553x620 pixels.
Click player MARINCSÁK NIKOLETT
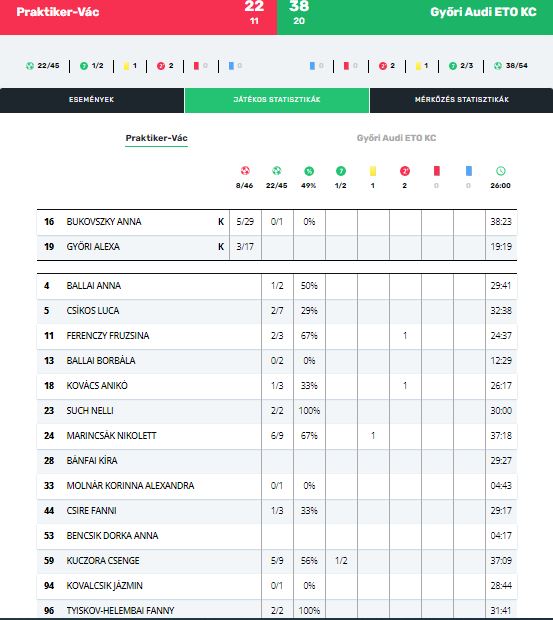(x=111, y=436)
